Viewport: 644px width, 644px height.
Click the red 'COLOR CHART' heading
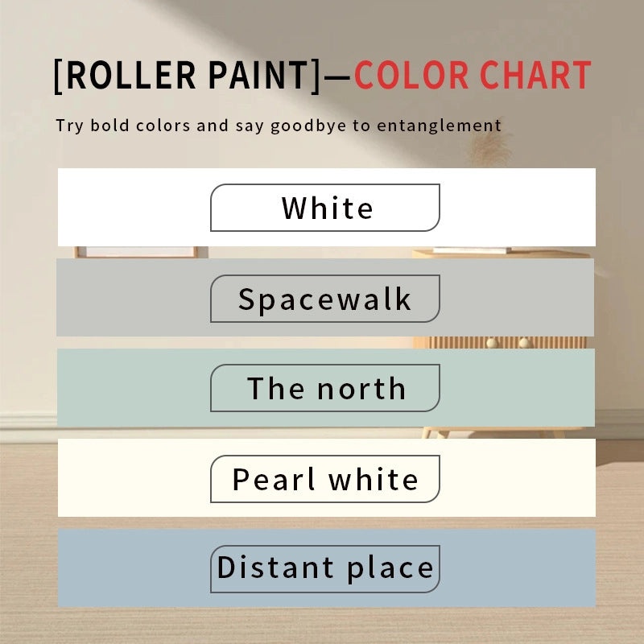(x=473, y=76)
